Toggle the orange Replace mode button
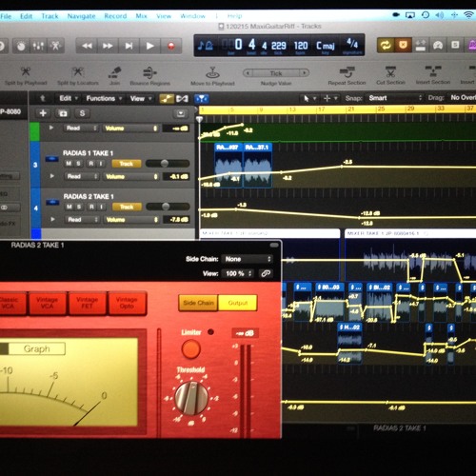The height and width of the screenshot is (476, 476). click(403, 46)
